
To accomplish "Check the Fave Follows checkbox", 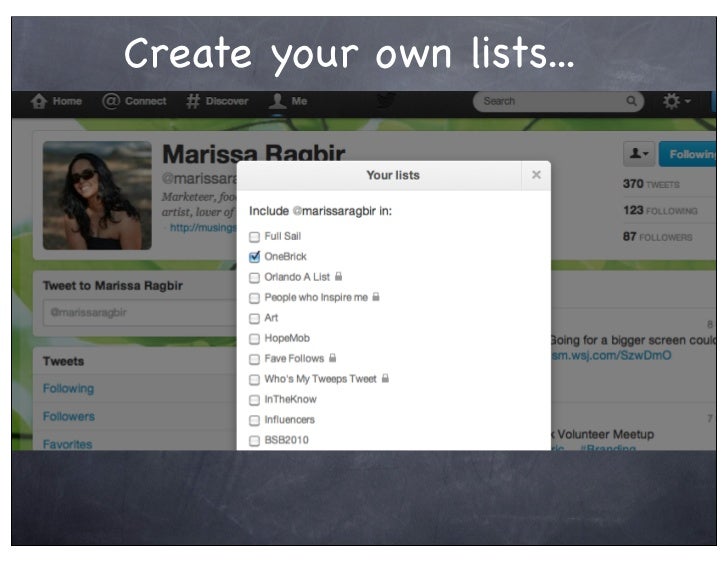I will 254,359.
